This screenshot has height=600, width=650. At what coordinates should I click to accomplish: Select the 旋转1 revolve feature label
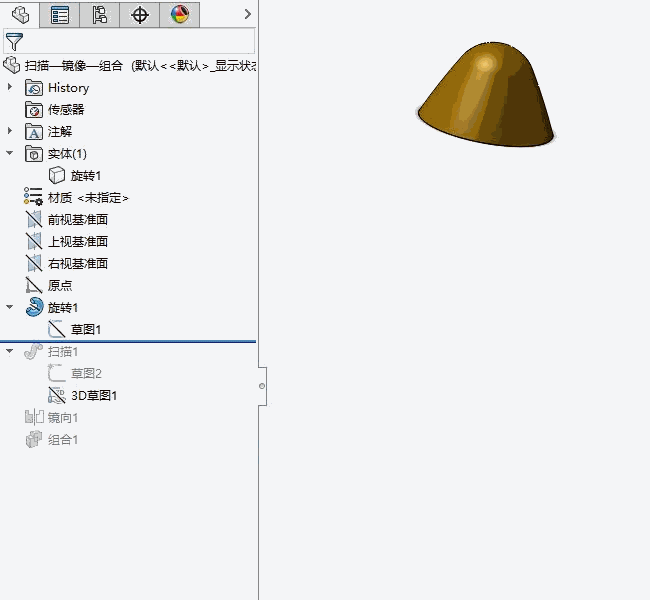tap(63, 308)
